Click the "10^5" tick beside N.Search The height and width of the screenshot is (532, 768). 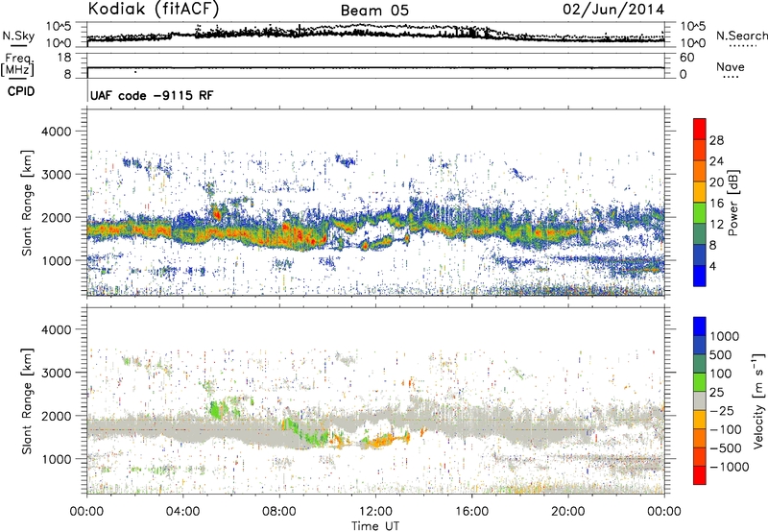coord(692,27)
